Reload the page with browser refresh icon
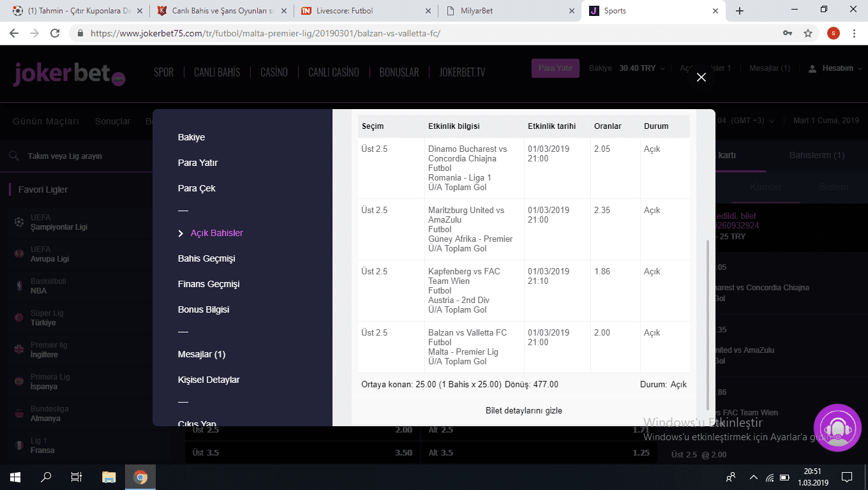This screenshot has width=868, height=490. click(x=55, y=33)
